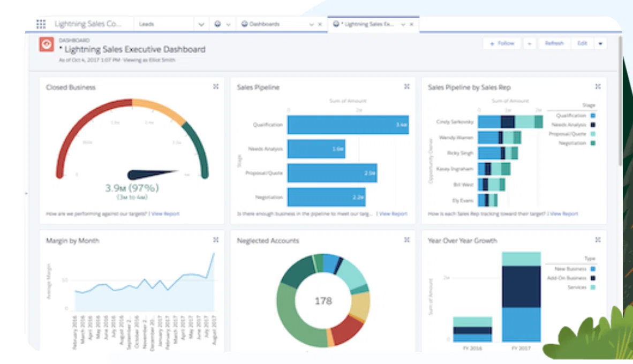The height and width of the screenshot is (364, 633).
Task: Click the Needs Analysis bar in Sales Pipeline
Action: [x=316, y=149]
